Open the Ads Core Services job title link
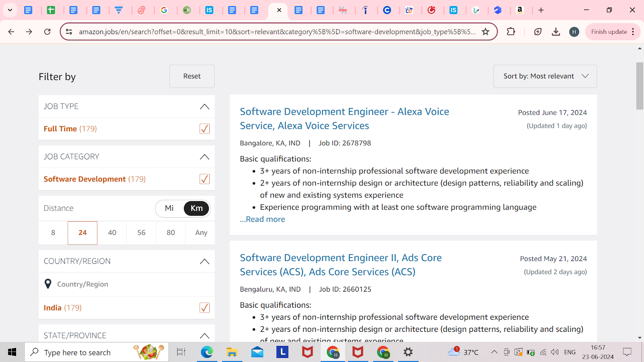This screenshot has height=362, width=644. point(341,265)
